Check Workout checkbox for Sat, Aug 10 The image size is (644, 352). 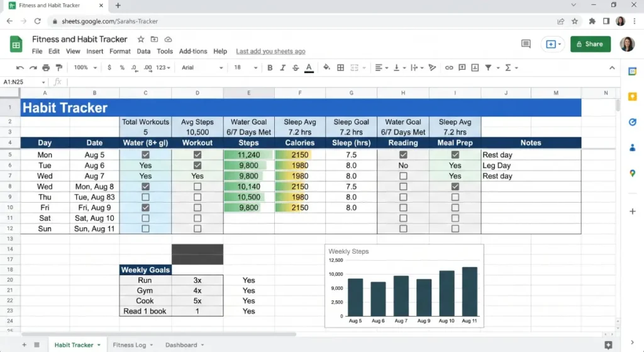(197, 219)
